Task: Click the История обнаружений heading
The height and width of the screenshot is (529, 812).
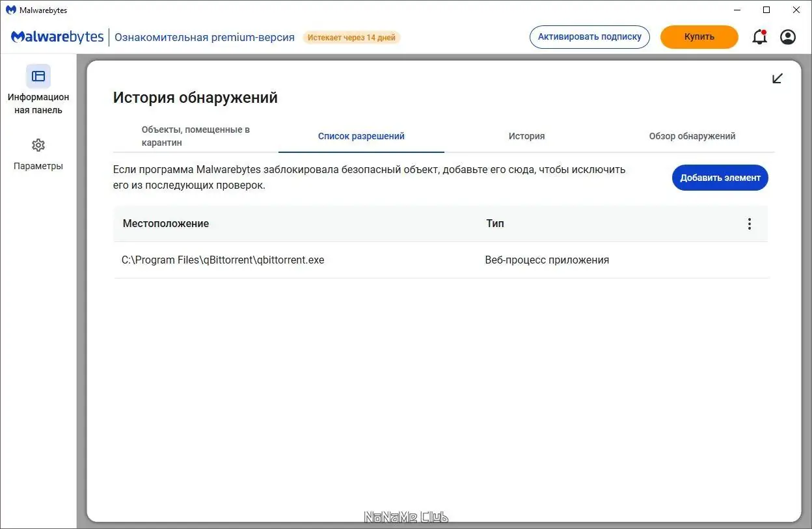Action: click(x=195, y=98)
